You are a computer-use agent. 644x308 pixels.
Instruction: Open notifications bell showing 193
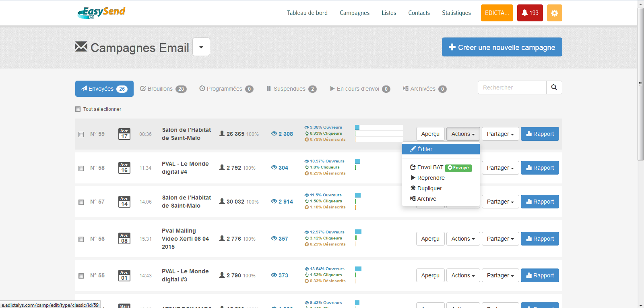click(530, 13)
